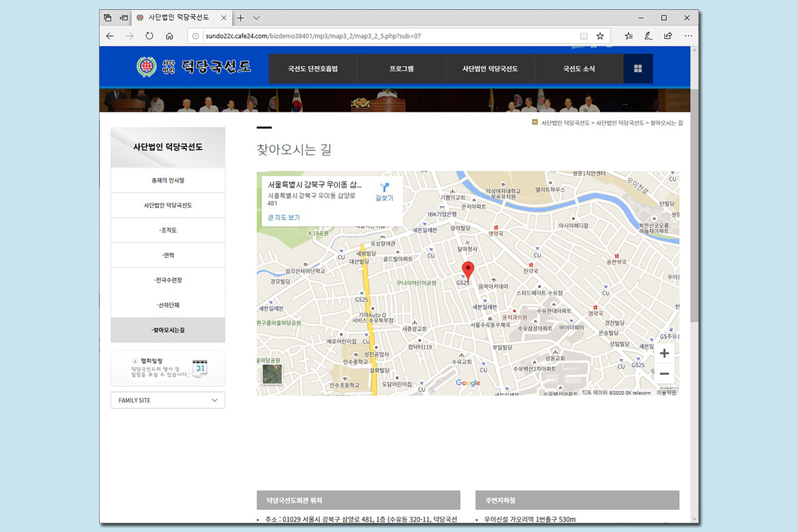Open the 국선도 소식 navigation menu
This screenshot has height=532, width=798.
(x=579, y=68)
